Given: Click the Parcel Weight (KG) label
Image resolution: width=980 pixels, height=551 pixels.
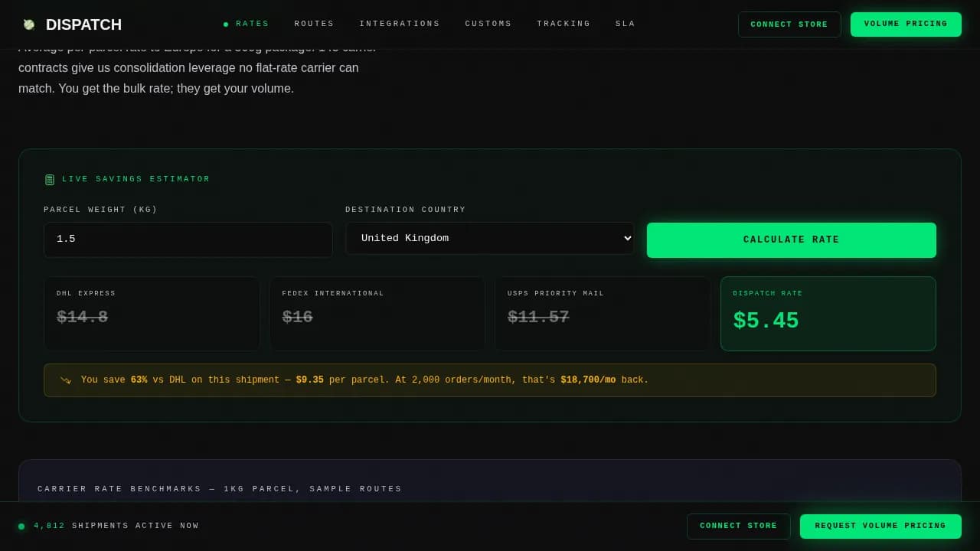Looking at the screenshot, I should (x=100, y=210).
